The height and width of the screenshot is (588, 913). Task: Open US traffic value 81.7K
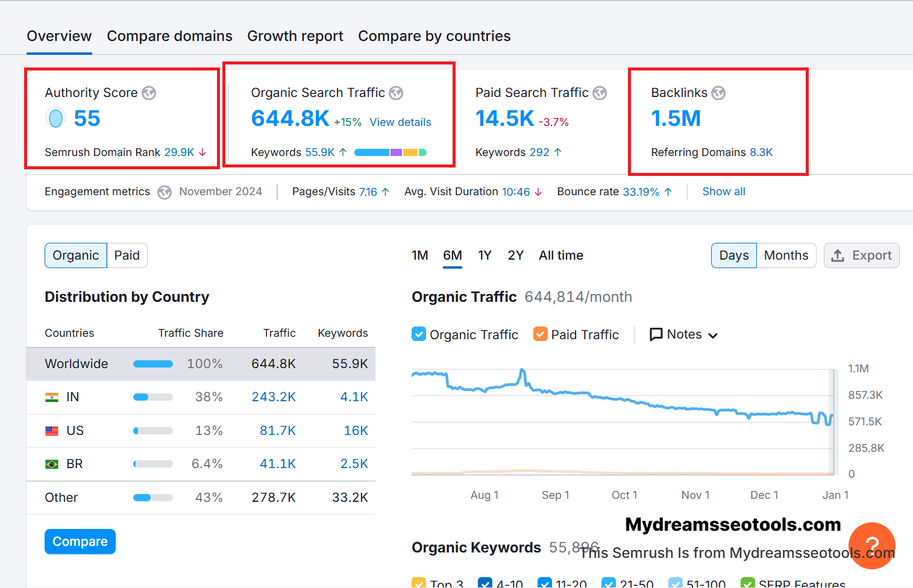278,431
